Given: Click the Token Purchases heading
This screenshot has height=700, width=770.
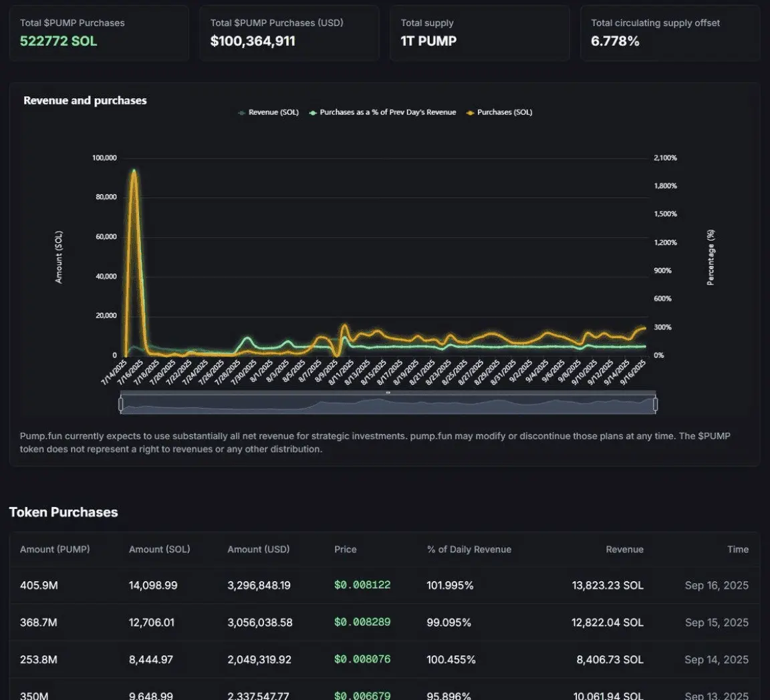Looking at the screenshot, I should (x=63, y=512).
